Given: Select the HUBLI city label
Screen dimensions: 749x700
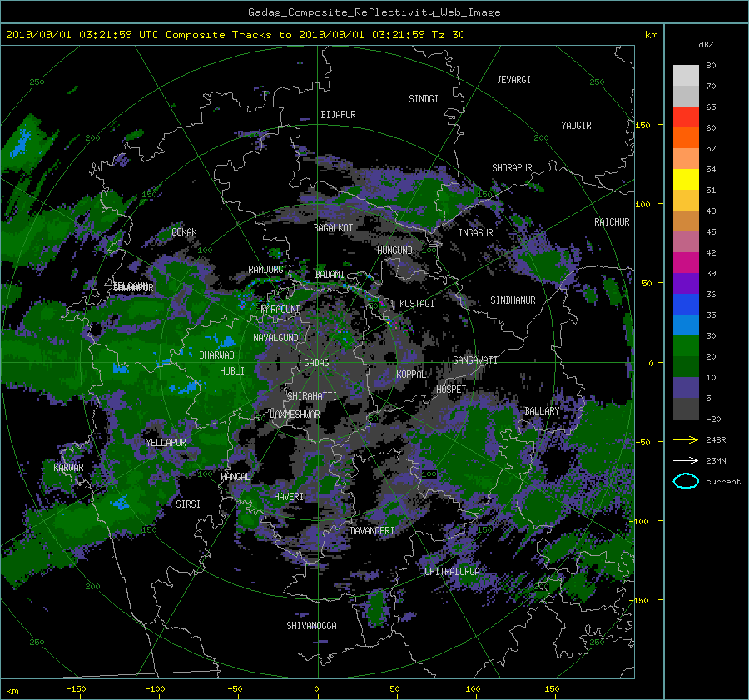Looking at the screenshot, I should tap(232, 371).
